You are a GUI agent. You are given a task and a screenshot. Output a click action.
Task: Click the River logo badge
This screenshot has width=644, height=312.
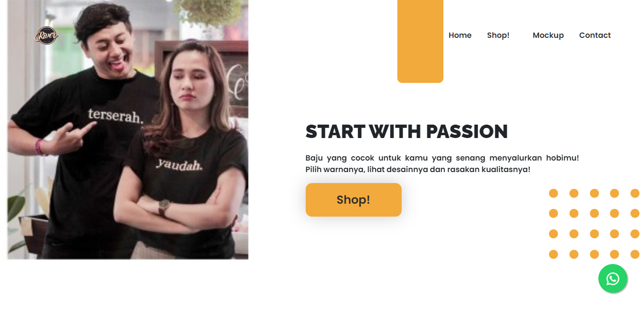(47, 35)
